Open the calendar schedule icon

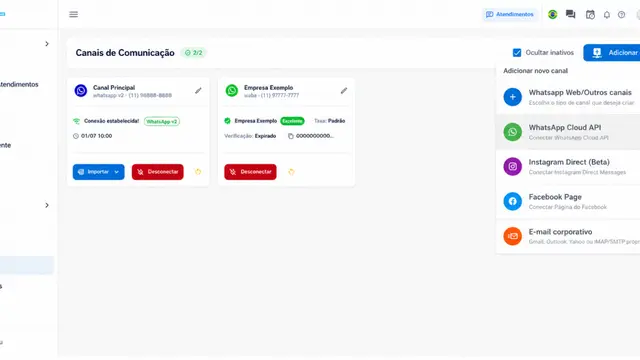coord(590,15)
